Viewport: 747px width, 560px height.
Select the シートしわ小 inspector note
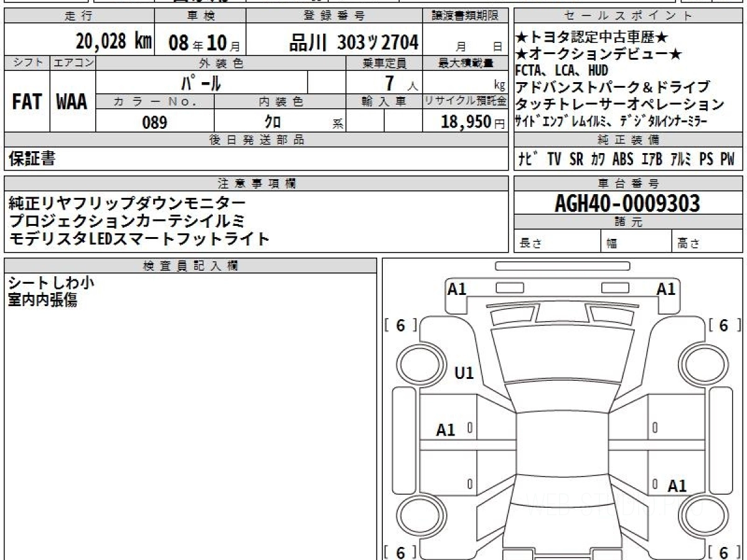[x=51, y=283]
